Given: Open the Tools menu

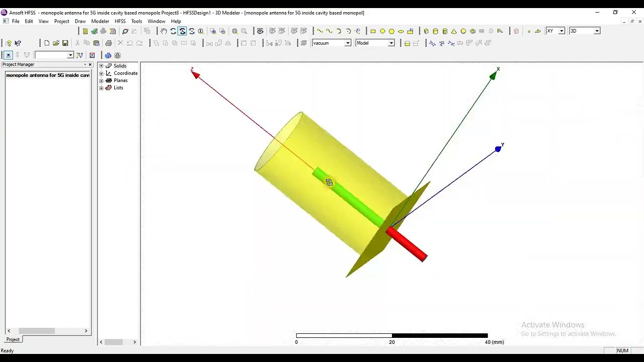Looking at the screenshot, I should [136, 21].
